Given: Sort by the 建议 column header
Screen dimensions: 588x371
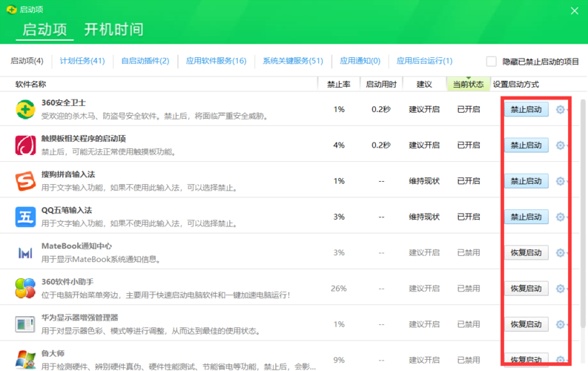Looking at the screenshot, I should coord(424,85).
